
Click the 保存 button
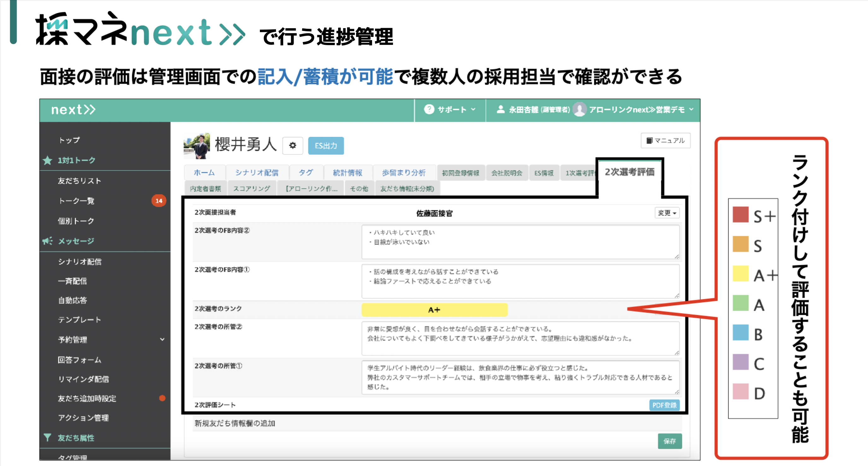670,441
